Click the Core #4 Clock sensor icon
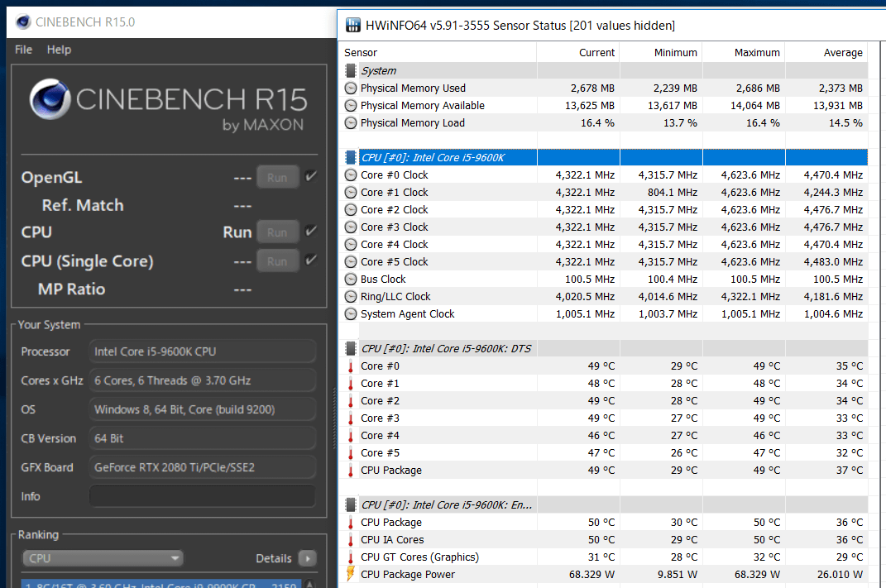Screen dimensions: 886x588 [x=351, y=245]
